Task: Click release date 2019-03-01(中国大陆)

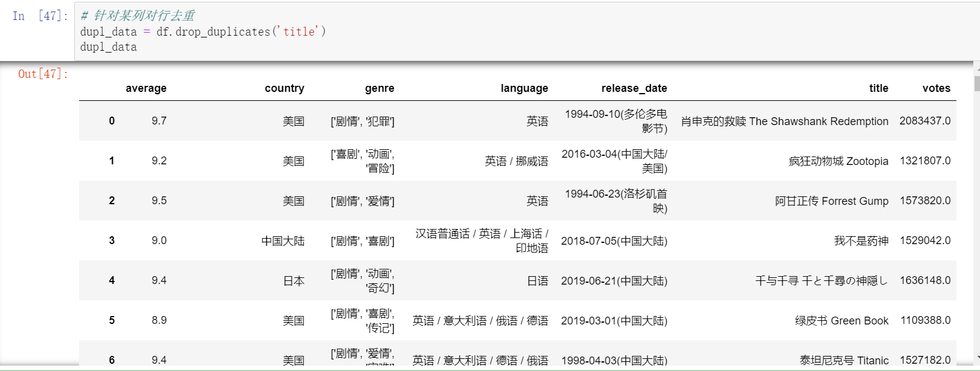Action: click(x=614, y=321)
